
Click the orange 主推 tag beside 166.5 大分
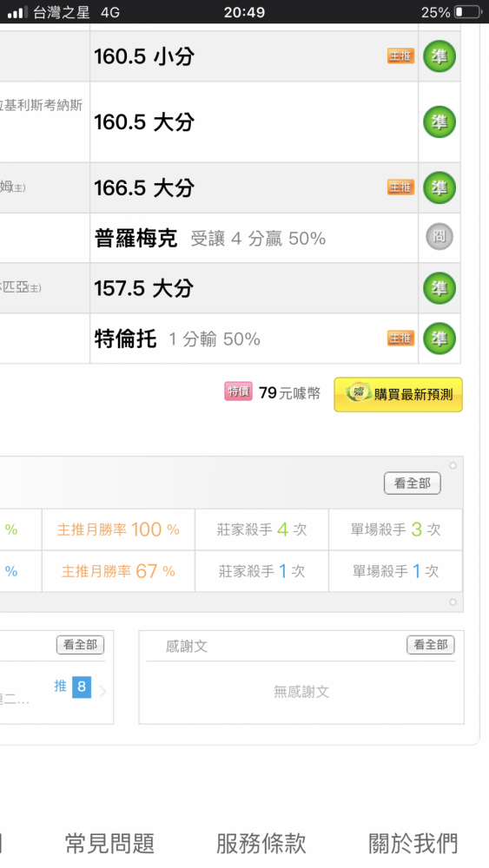pos(400,187)
